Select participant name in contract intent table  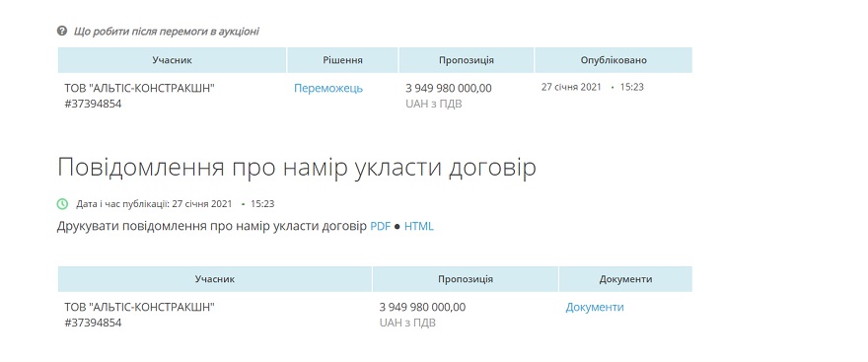tap(139, 307)
